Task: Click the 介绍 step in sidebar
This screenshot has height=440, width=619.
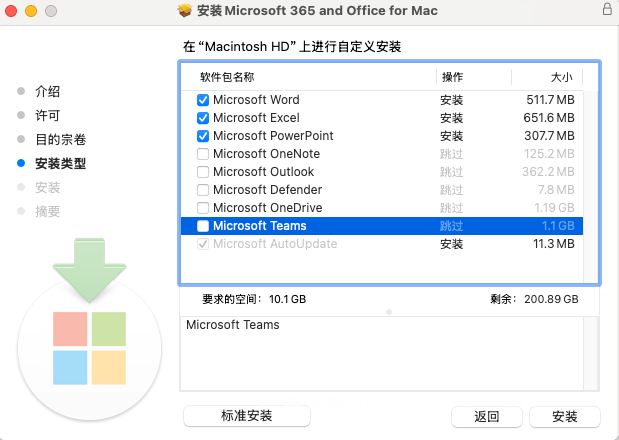Action: [x=47, y=92]
